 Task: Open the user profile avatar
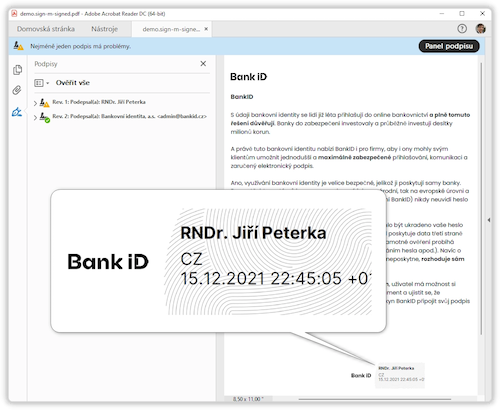point(480,29)
